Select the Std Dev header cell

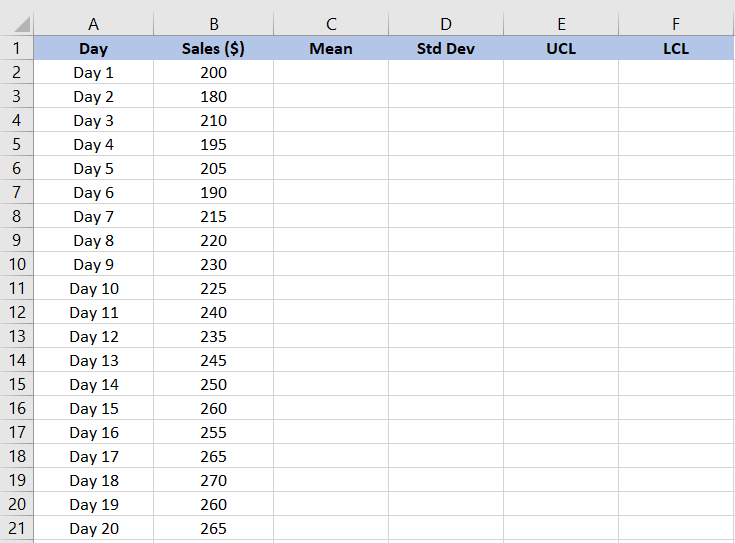[446, 48]
